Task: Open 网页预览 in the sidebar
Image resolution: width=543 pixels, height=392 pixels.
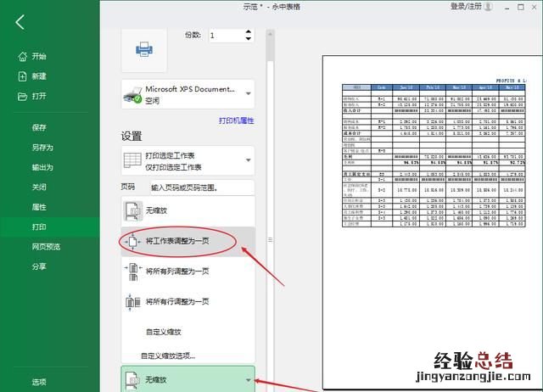Action: [x=46, y=247]
